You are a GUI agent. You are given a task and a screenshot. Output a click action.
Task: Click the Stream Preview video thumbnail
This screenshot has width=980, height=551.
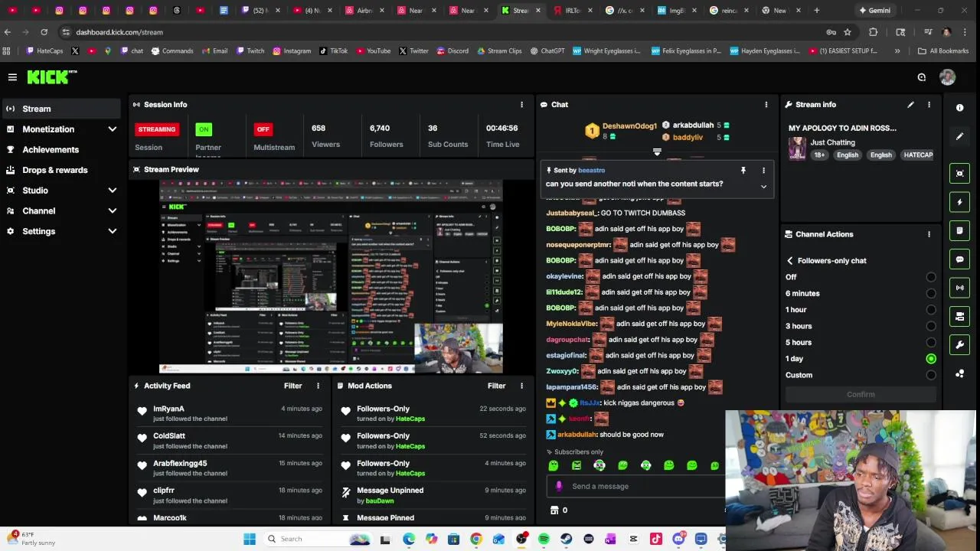point(331,277)
